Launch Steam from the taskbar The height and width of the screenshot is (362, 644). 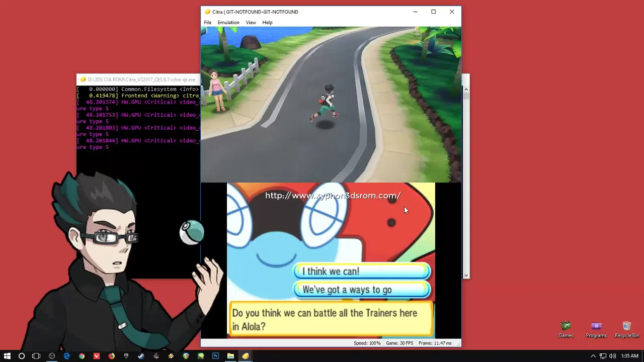pyautogui.click(x=141, y=356)
